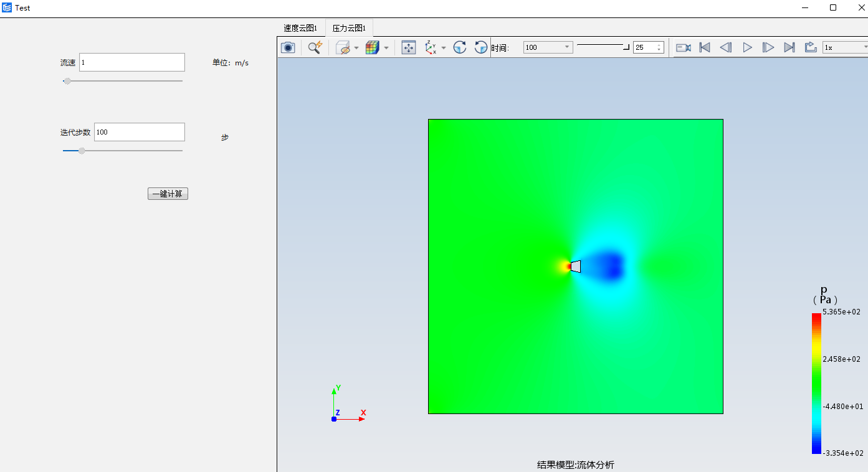The height and width of the screenshot is (472, 868).
Task: Adjust the 迭代步数 slider
Action: coord(123,151)
